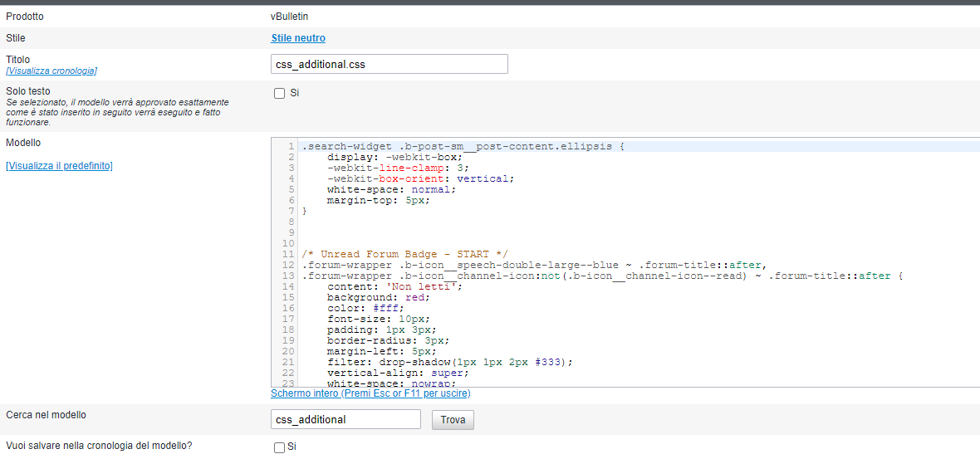The image size is (980, 454).
Task: Enable the Solo testo Si checkbox
Action: pos(279,94)
